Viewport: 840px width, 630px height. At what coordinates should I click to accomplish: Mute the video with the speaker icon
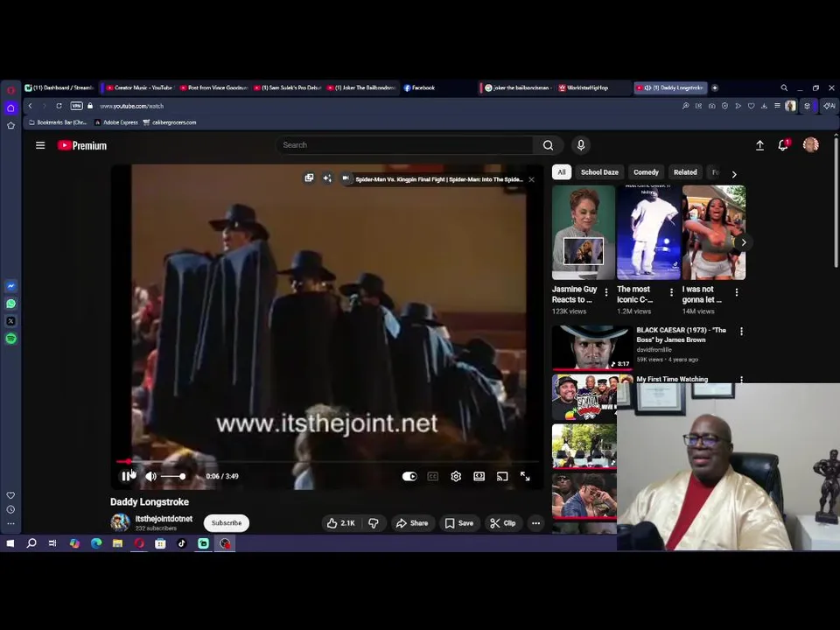click(151, 476)
